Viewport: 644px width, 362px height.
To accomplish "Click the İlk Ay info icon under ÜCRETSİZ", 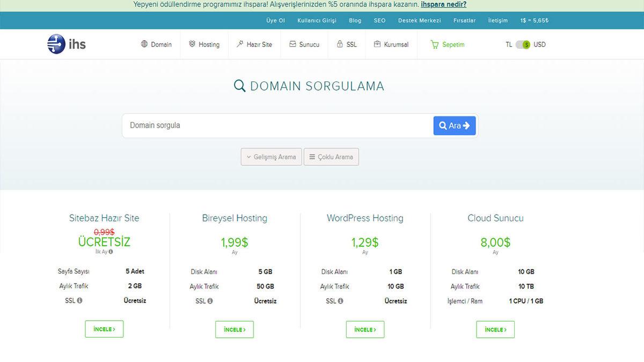I will coord(111,252).
